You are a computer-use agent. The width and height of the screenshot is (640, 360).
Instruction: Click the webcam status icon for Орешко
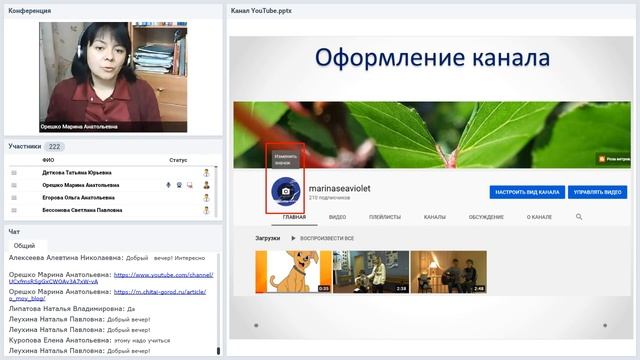tap(179, 185)
